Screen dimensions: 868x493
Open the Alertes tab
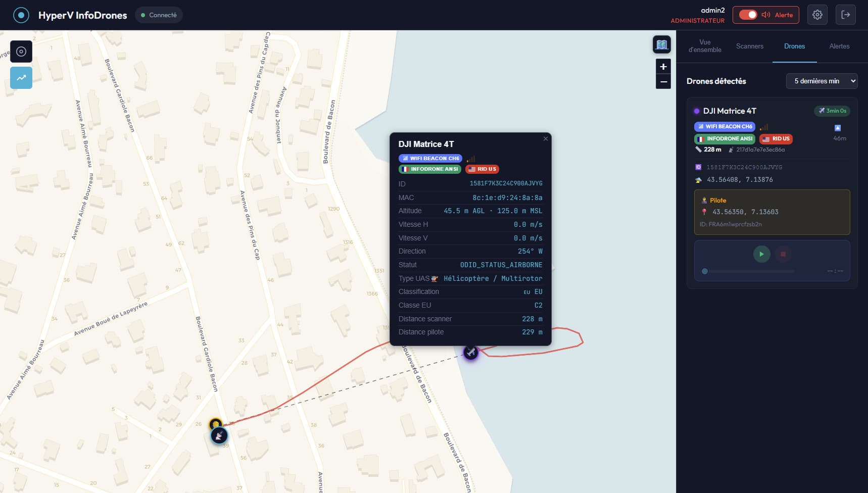(x=839, y=46)
